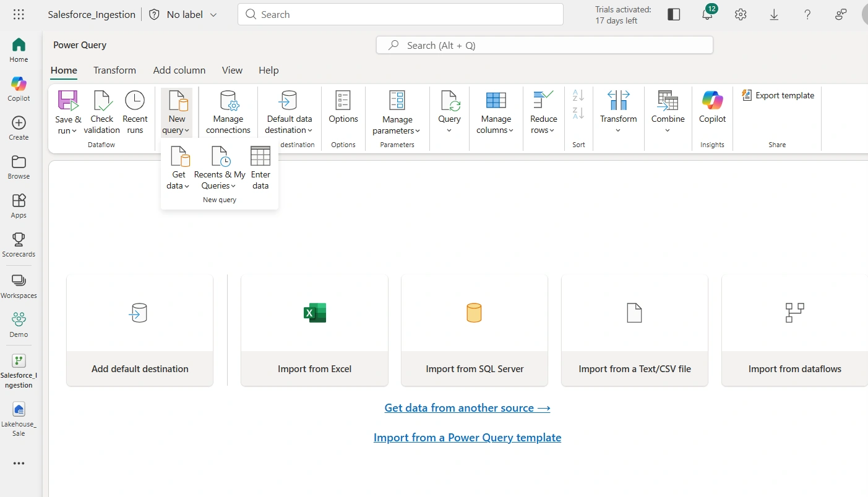Open the Manage columns dropdown
Image resolution: width=868 pixels, height=497 pixels.
pyautogui.click(x=496, y=113)
